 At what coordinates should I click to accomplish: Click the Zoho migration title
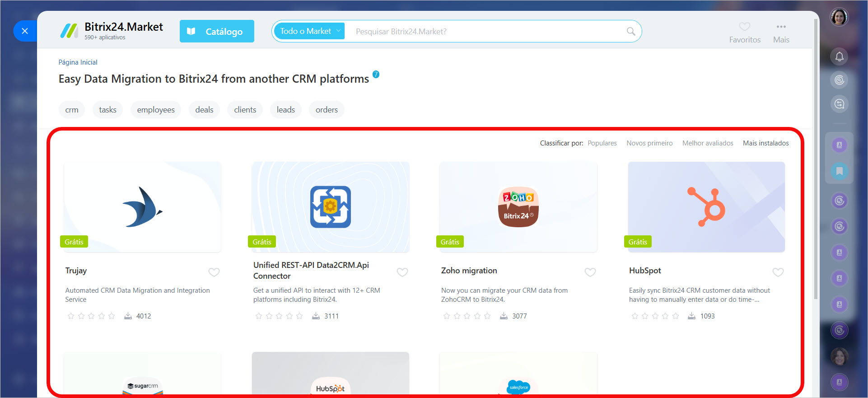point(469,271)
